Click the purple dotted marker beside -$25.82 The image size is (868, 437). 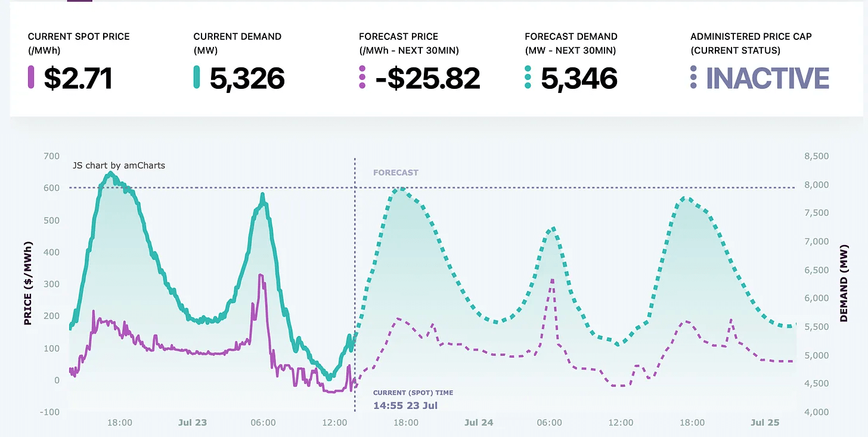[x=362, y=78]
